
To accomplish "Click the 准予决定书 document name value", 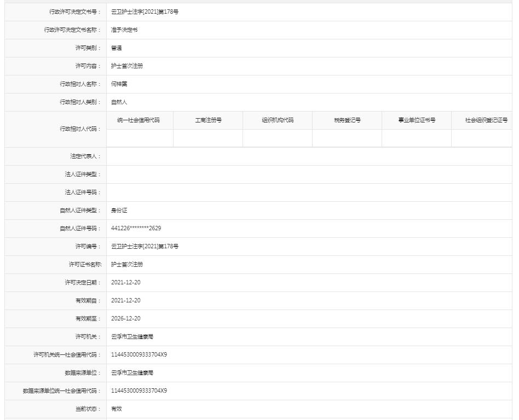I will click(123, 30).
